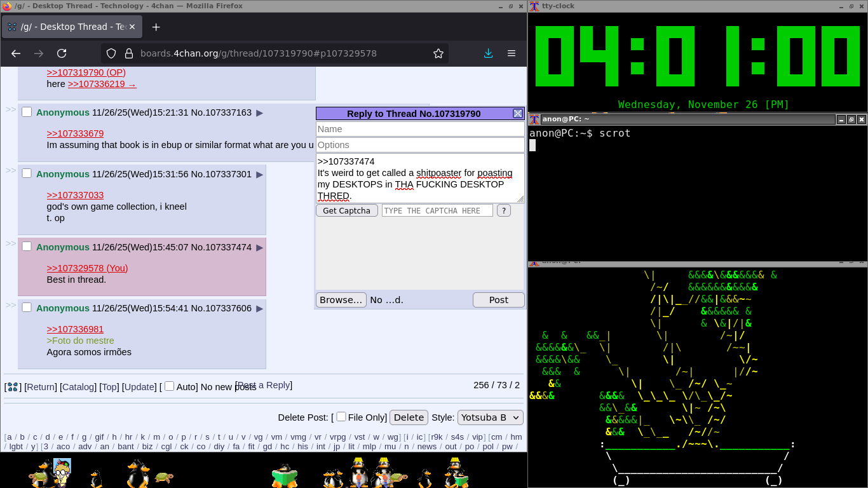Click the Update thread link

point(140,387)
